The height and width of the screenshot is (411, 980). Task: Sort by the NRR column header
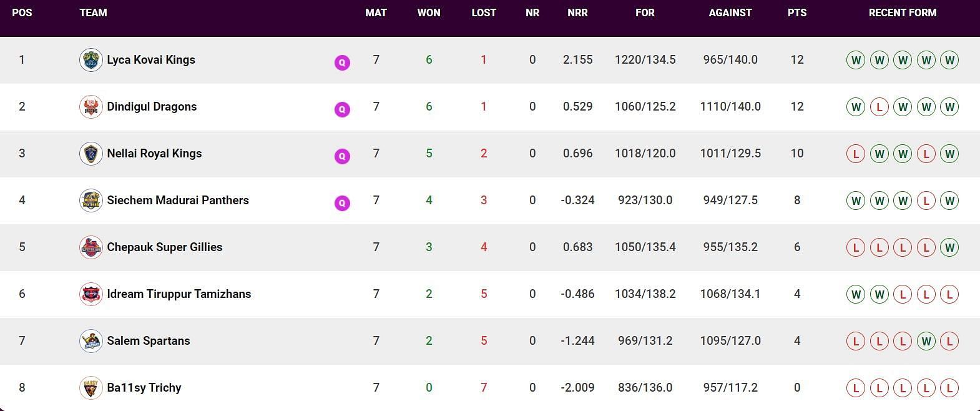click(x=577, y=12)
